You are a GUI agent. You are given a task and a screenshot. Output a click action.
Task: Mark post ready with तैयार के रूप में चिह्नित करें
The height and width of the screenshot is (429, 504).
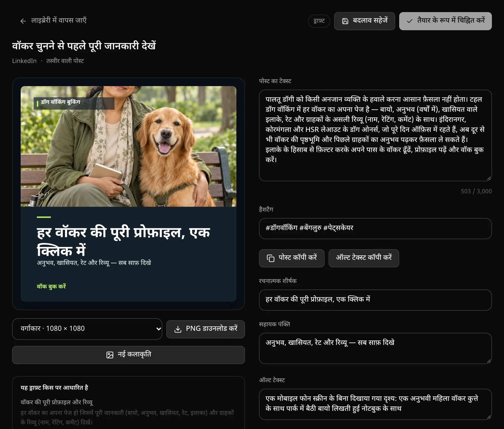(x=445, y=21)
